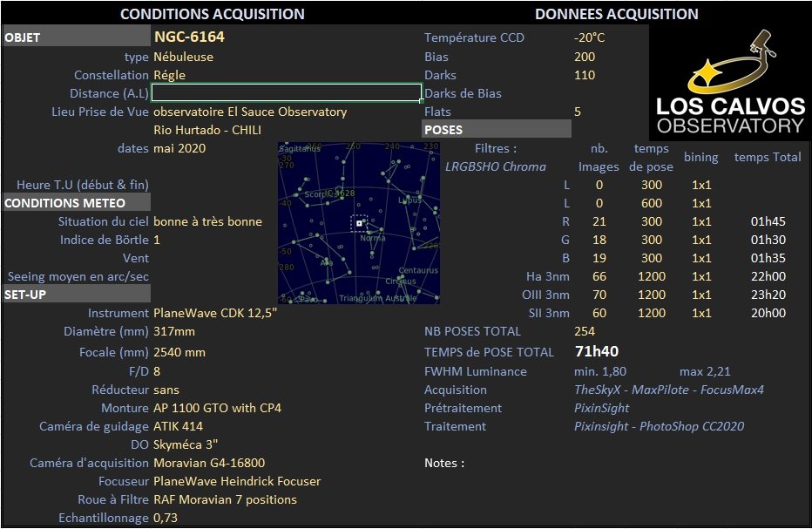
Task: Select the B filter image count 19
Action: pos(599,258)
